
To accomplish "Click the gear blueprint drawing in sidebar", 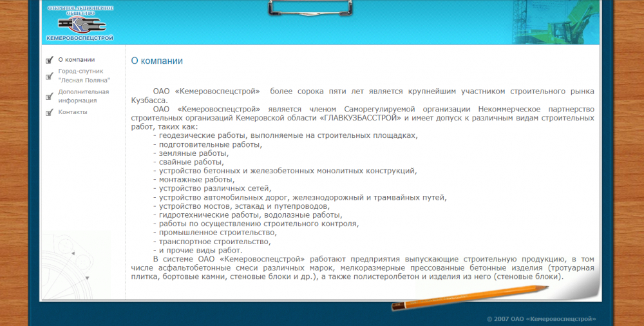I will point(77,264).
